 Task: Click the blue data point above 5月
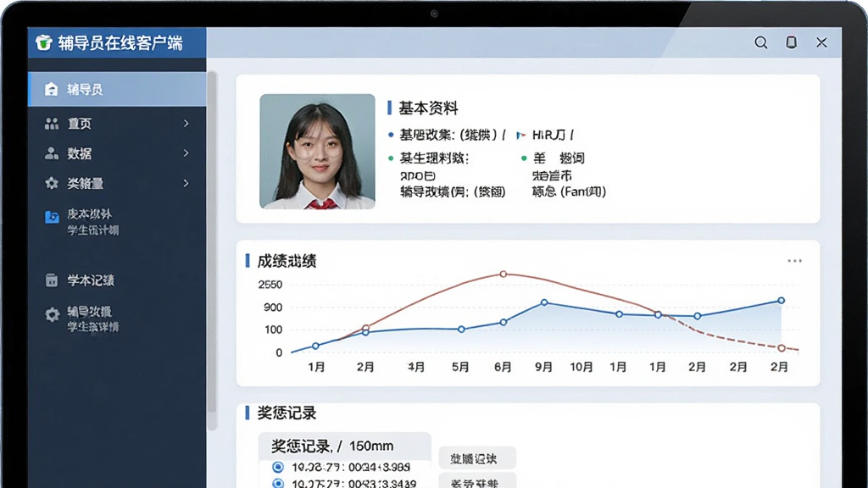[x=461, y=330]
